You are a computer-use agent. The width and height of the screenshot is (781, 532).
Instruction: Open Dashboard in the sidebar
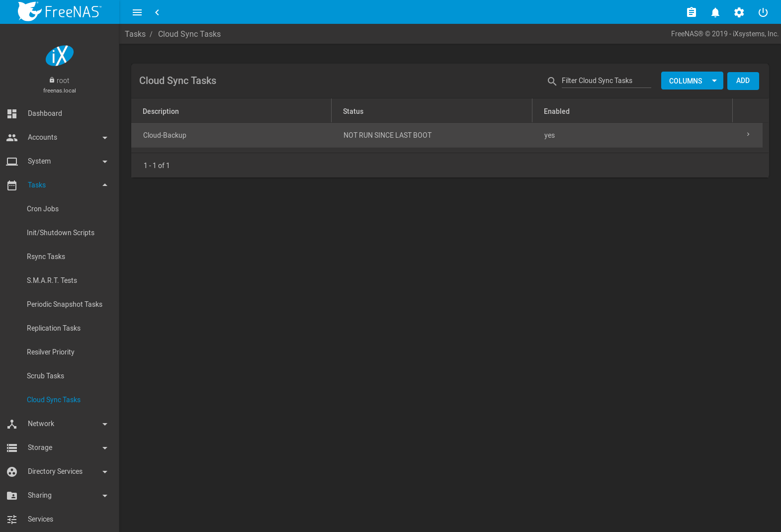point(45,113)
